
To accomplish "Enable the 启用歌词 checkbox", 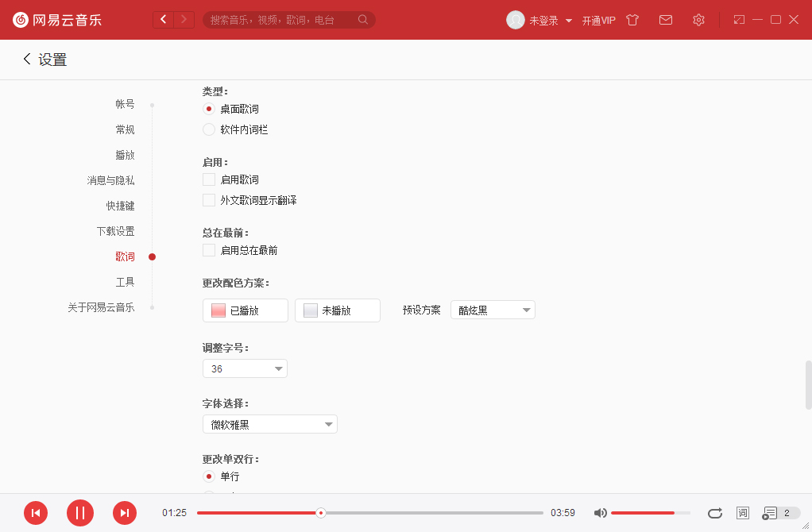I will [x=209, y=180].
